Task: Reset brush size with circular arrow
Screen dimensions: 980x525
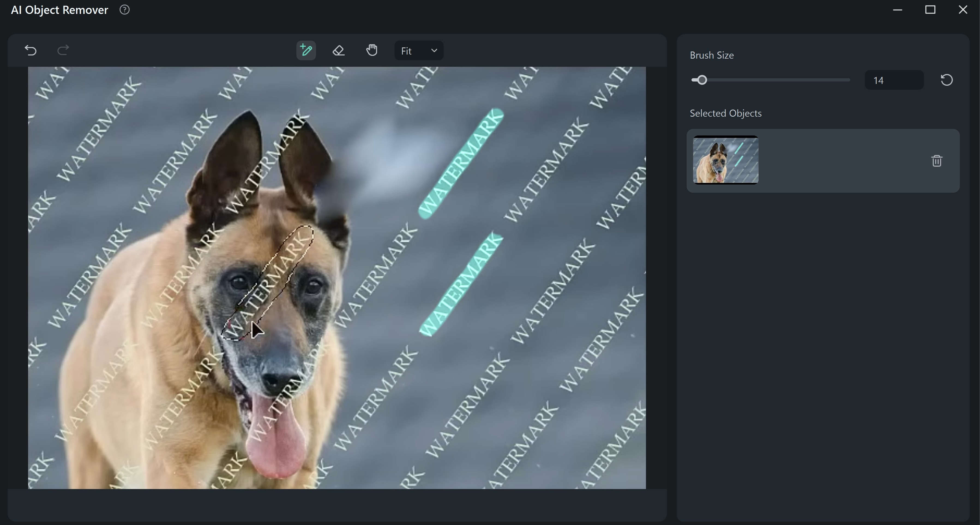Action: 946,80
